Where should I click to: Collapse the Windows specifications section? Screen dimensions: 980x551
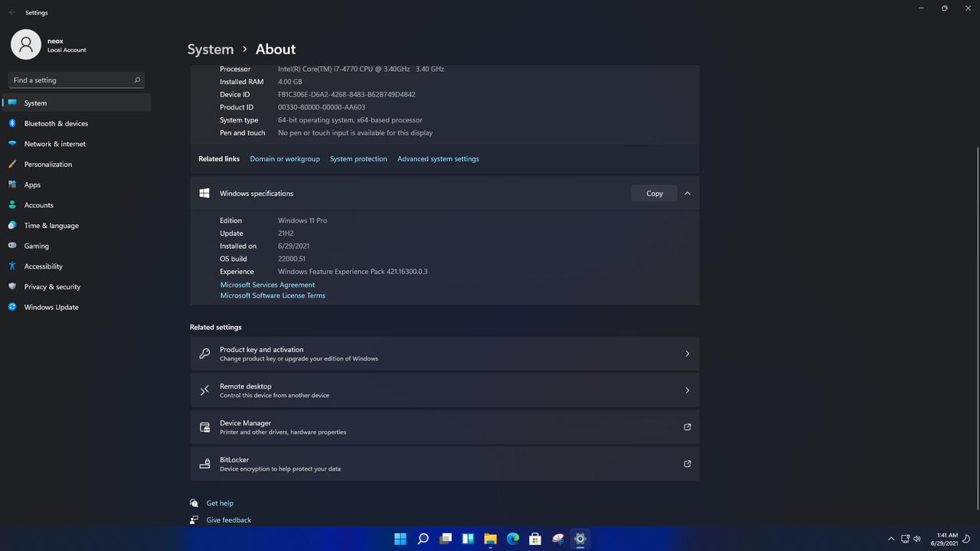(688, 194)
